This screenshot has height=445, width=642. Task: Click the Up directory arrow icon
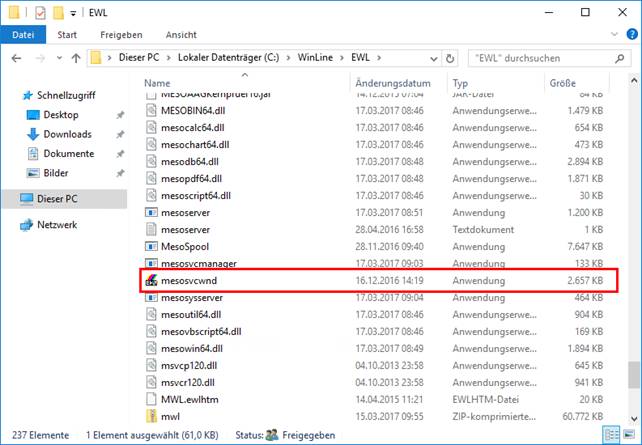point(75,58)
